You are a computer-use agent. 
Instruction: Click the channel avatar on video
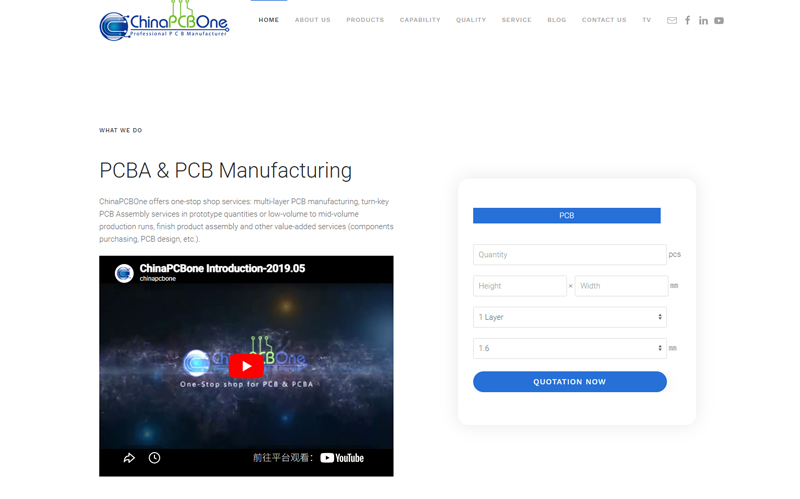(124, 273)
